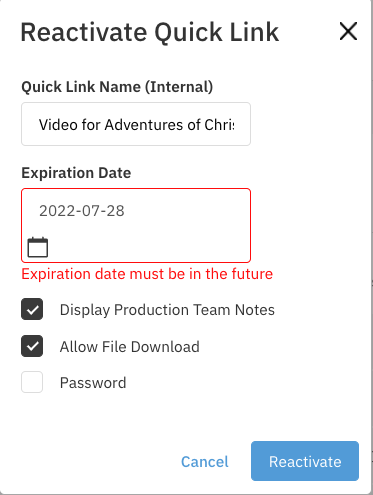373x495 pixels.
Task: Click the blue Reactivate button
Action: [x=305, y=461]
